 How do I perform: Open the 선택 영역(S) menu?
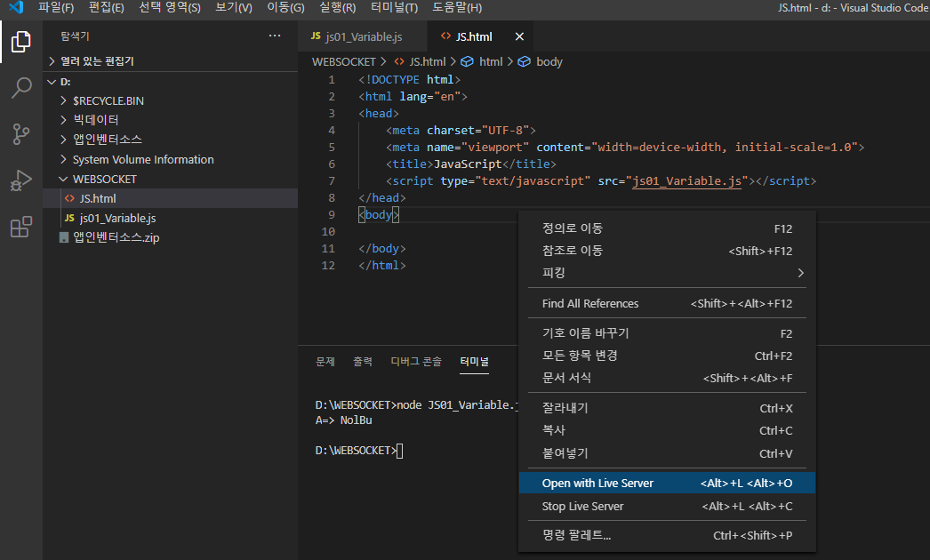pos(170,8)
